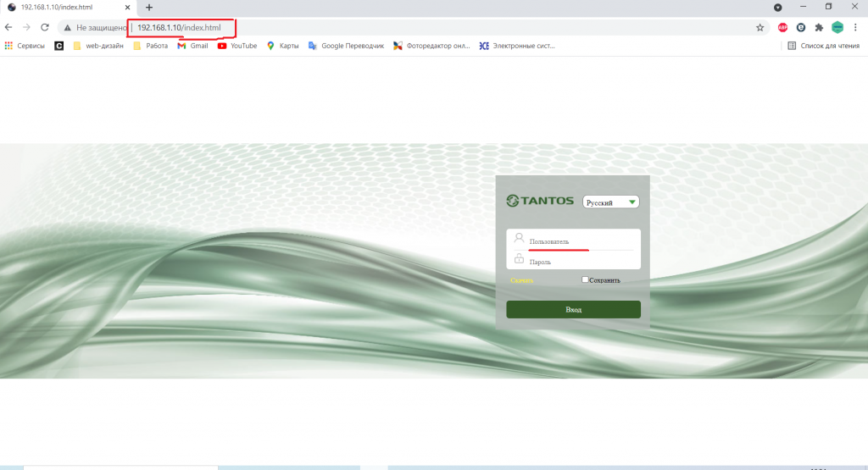
Task: Open the web-дизайн bookmarks folder
Action: tap(98, 46)
